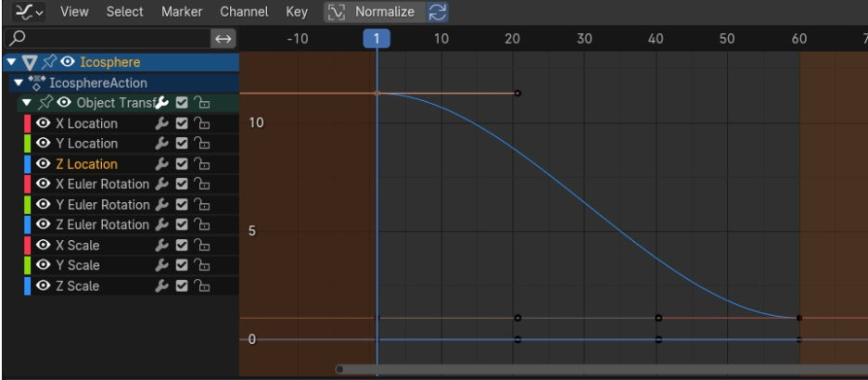Click the green Y Location color swatch
Image resolution: width=868 pixels, height=380 pixels.
(x=27, y=144)
